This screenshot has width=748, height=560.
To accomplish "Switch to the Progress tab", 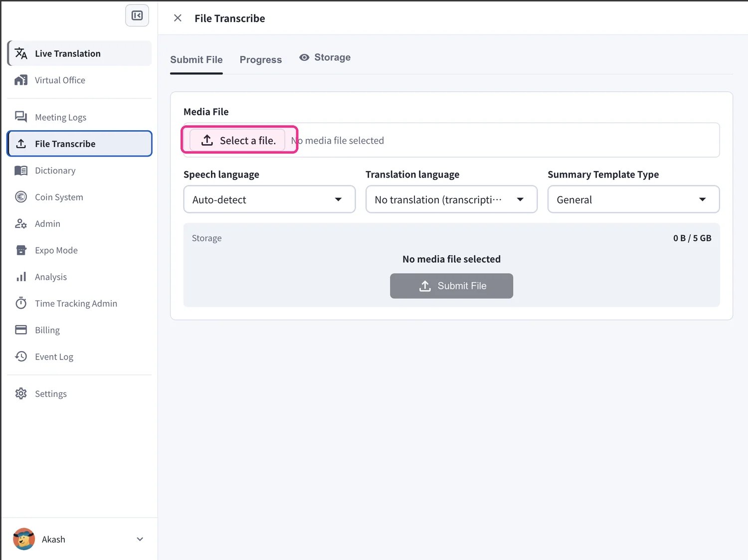I will tap(261, 60).
